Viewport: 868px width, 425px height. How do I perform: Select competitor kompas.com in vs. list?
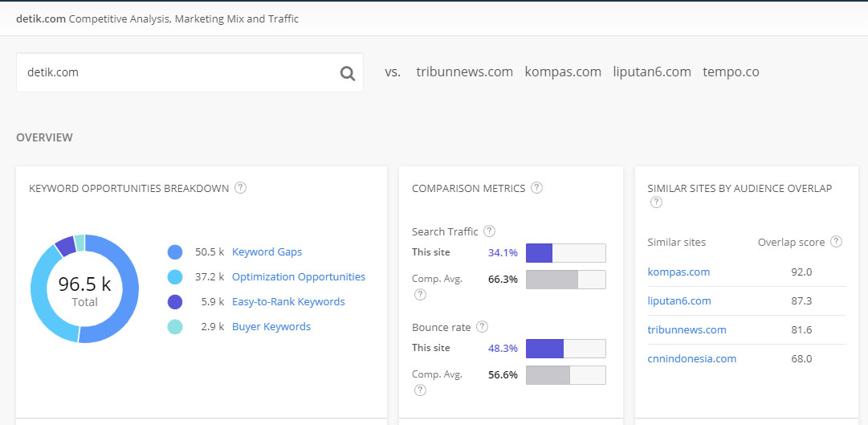click(x=563, y=72)
